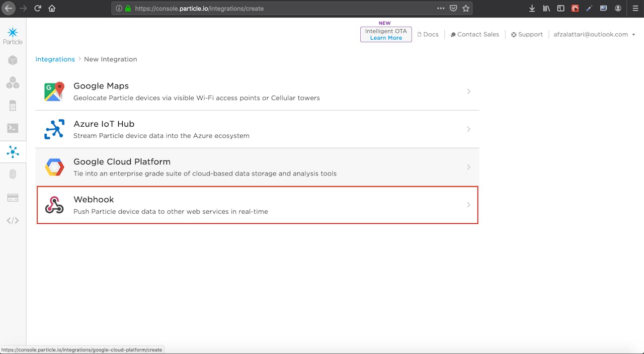Open Devices cube icon in sidebar

tap(13, 60)
